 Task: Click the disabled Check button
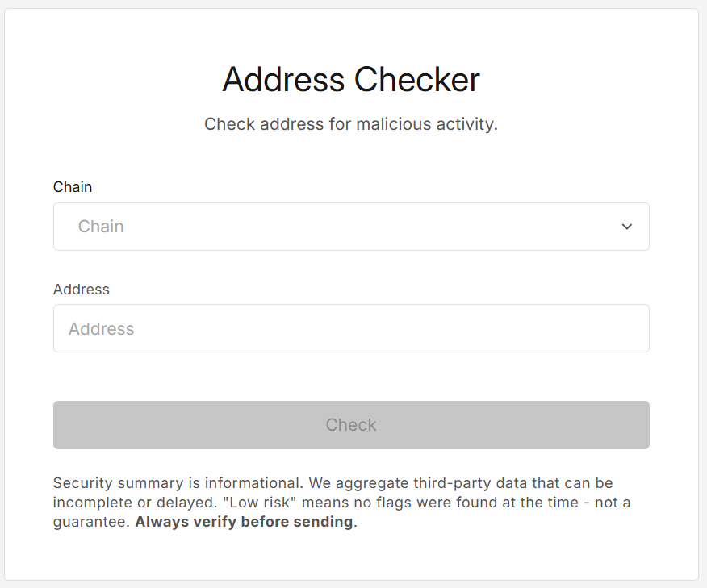(x=351, y=424)
